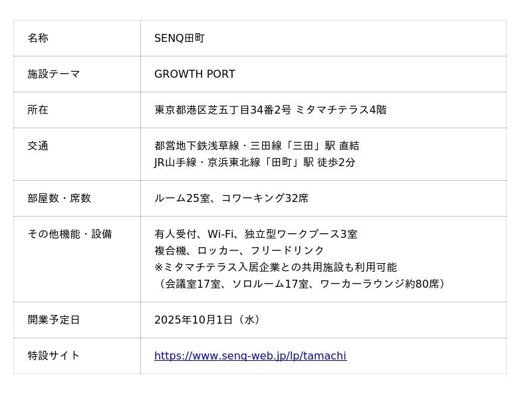Viewport: 532px width, 394px height.
Task: Click the その他機能・設備 label
Action: [x=70, y=234]
